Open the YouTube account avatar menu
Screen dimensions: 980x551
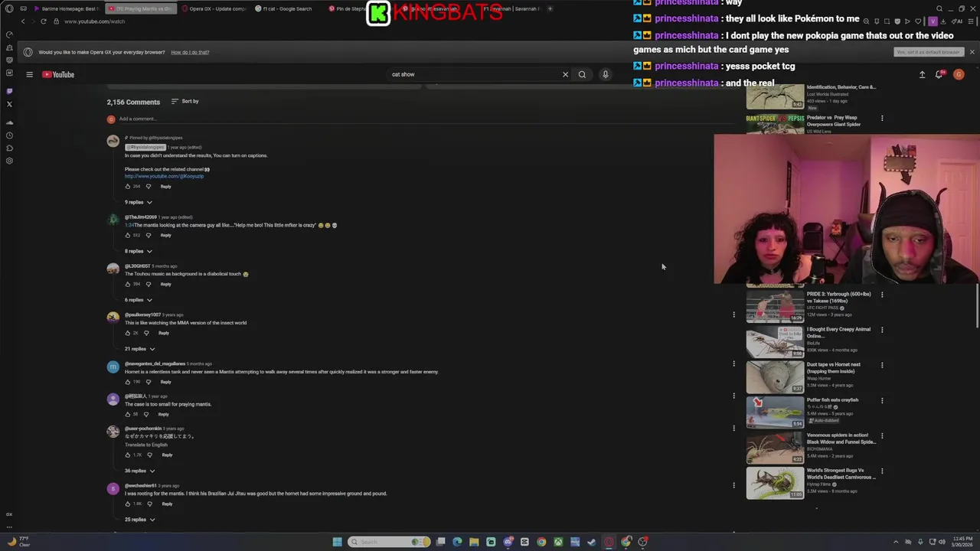959,74
